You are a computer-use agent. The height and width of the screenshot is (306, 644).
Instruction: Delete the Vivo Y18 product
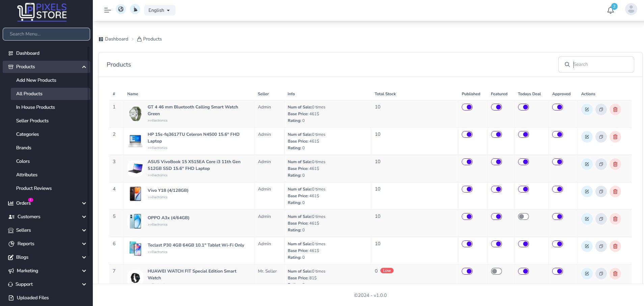tap(615, 192)
